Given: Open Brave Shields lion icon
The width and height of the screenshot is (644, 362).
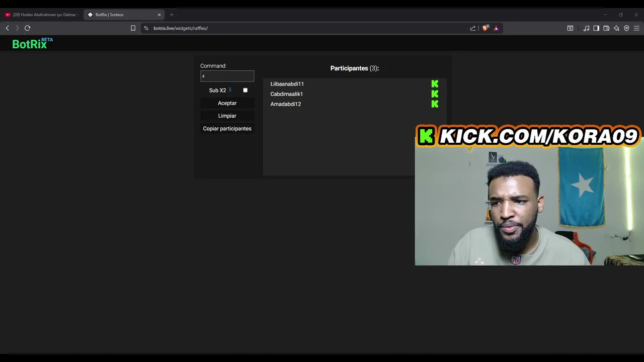Looking at the screenshot, I should (485, 28).
